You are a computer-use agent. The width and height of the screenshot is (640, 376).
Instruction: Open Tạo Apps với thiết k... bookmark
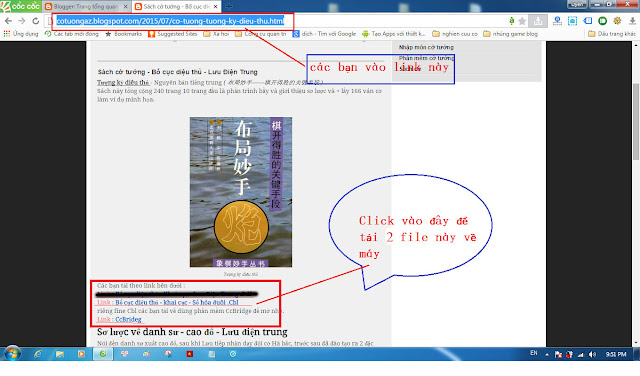tap(394, 34)
